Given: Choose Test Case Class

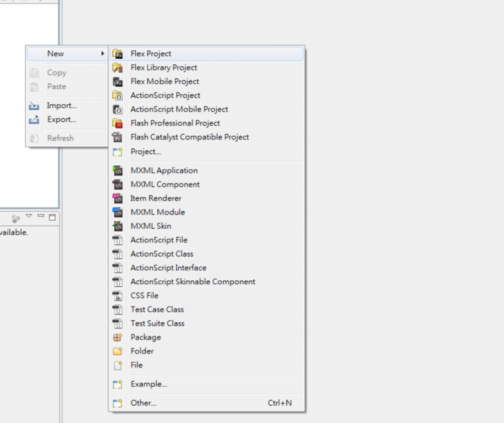Looking at the screenshot, I should pos(207,309).
